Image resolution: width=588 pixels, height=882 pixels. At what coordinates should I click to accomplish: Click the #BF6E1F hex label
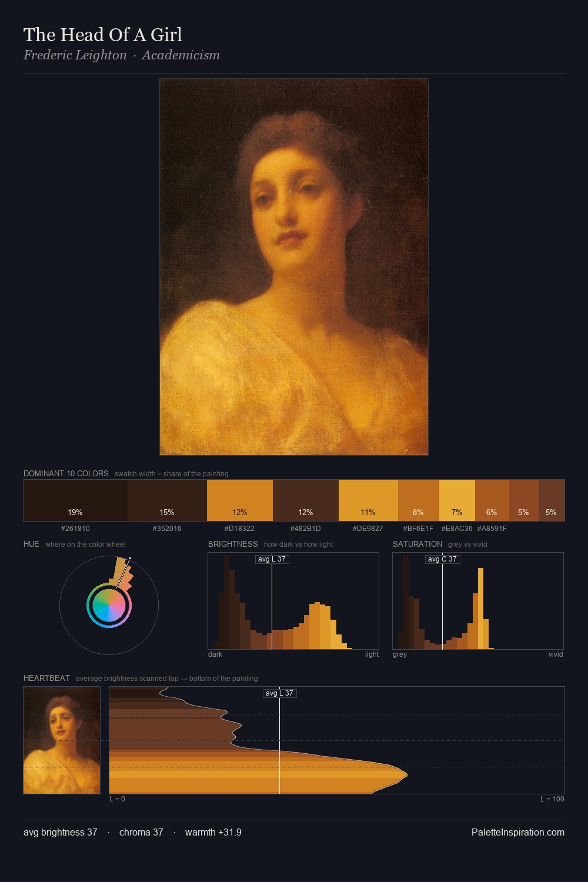(418, 529)
